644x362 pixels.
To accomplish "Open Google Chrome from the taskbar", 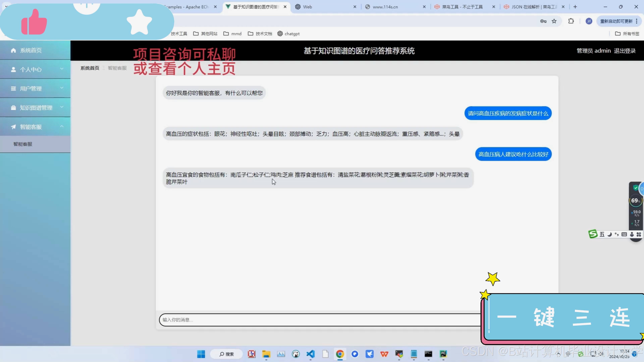I will click(x=340, y=354).
